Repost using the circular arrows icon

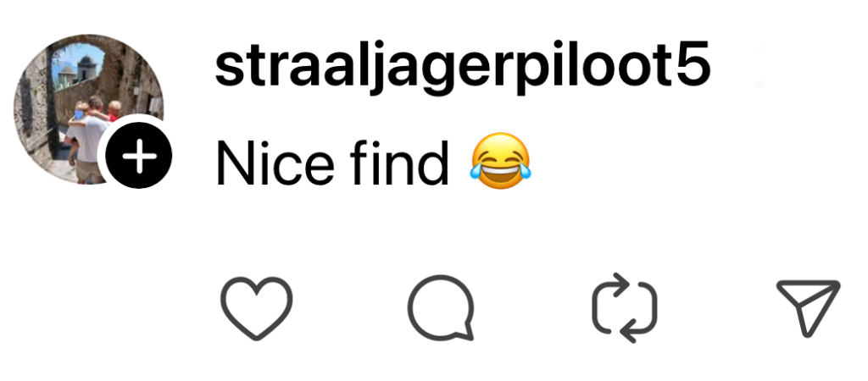[x=625, y=307]
